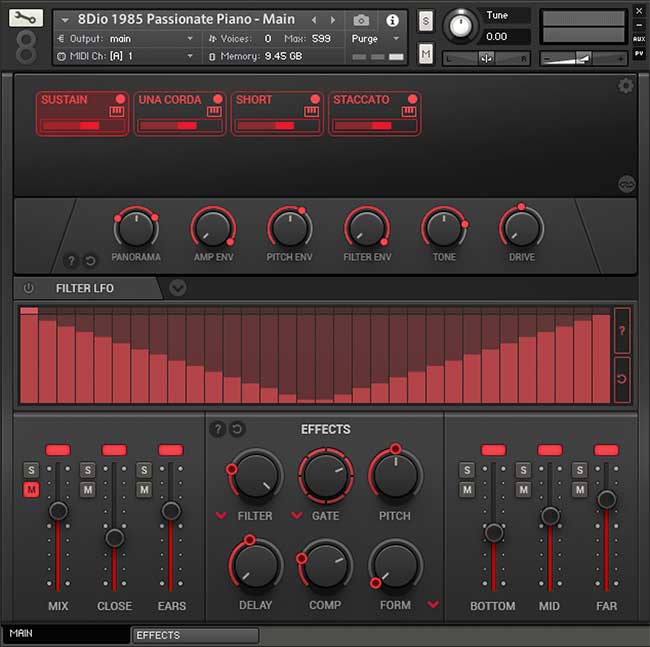
Task: Open the wrench instrument edit icon
Action: 25,18
